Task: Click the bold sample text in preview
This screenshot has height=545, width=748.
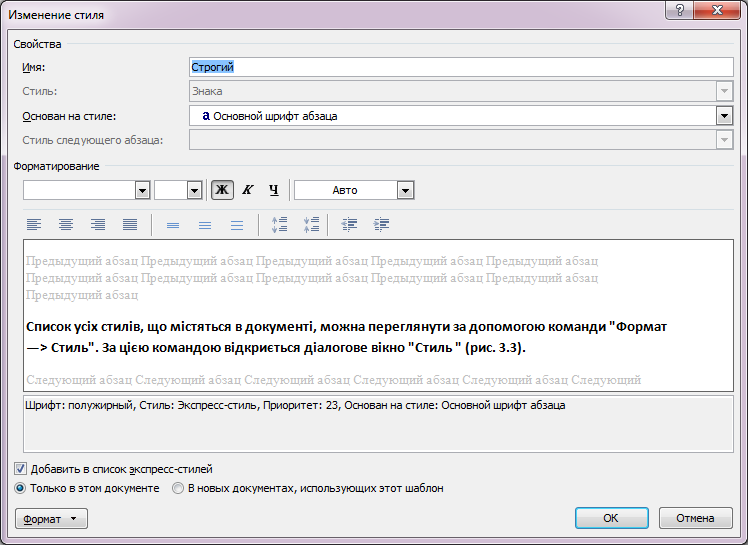Action: pyautogui.click(x=346, y=337)
